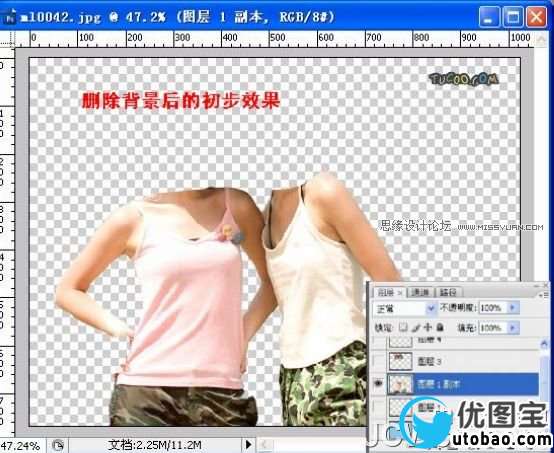The height and width of the screenshot is (453, 554).
Task: Click the 图层 1 副本 layer thumbnail
Action: 400,384
